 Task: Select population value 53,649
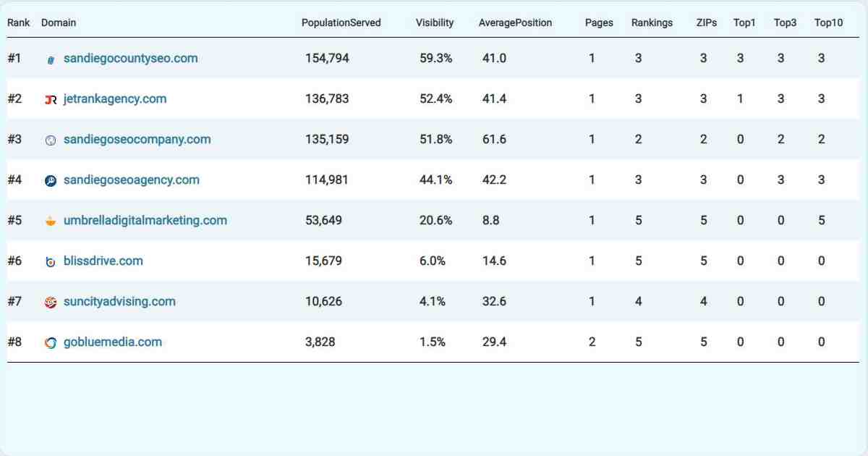point(324,221)
